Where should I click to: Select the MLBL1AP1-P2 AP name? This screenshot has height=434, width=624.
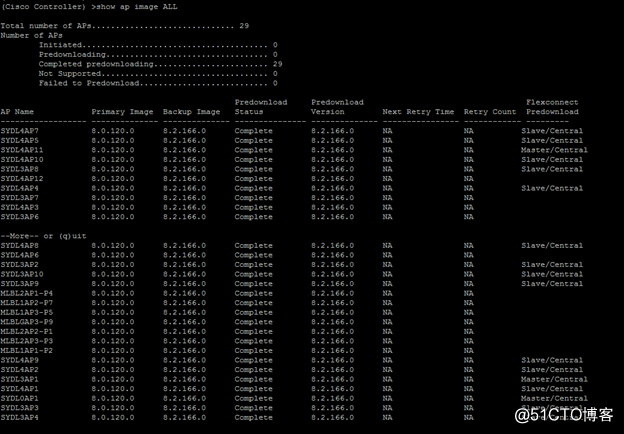26,351
